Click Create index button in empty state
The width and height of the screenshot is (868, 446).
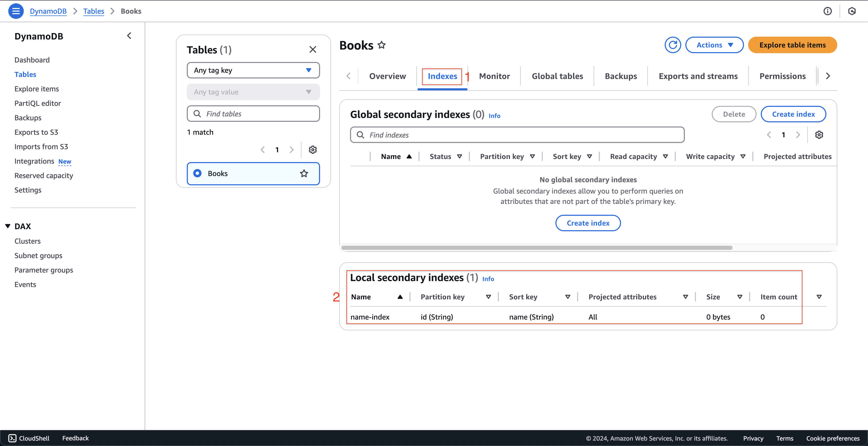(x=588, y=223)
